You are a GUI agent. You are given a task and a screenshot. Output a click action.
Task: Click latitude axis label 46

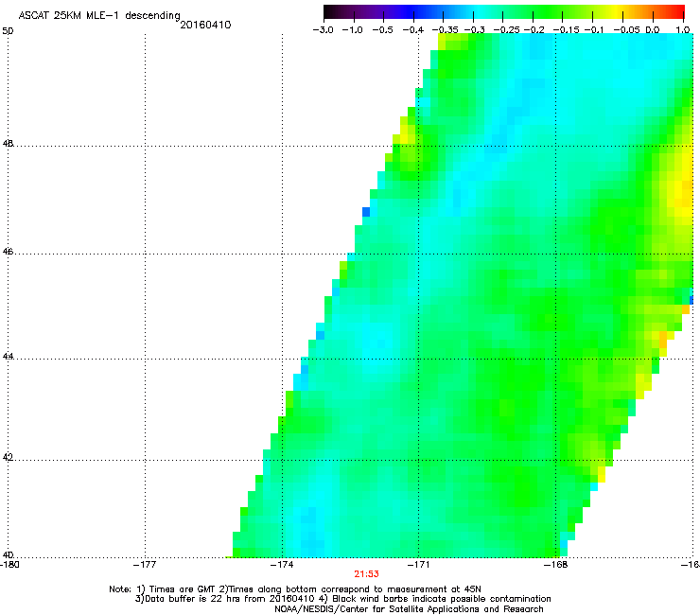[8, 252]
